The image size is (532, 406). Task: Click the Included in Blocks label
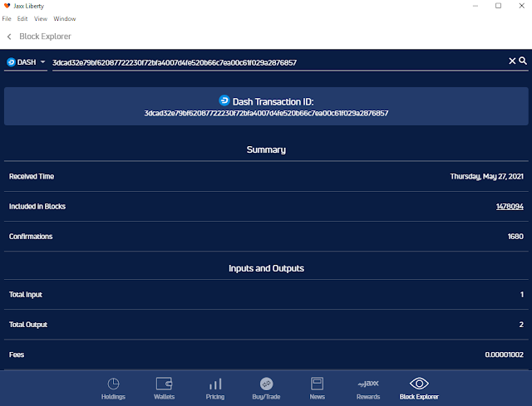point(37,207)
